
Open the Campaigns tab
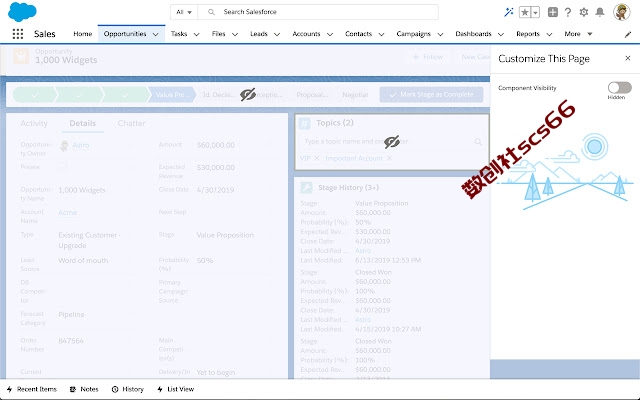point(413,34)
